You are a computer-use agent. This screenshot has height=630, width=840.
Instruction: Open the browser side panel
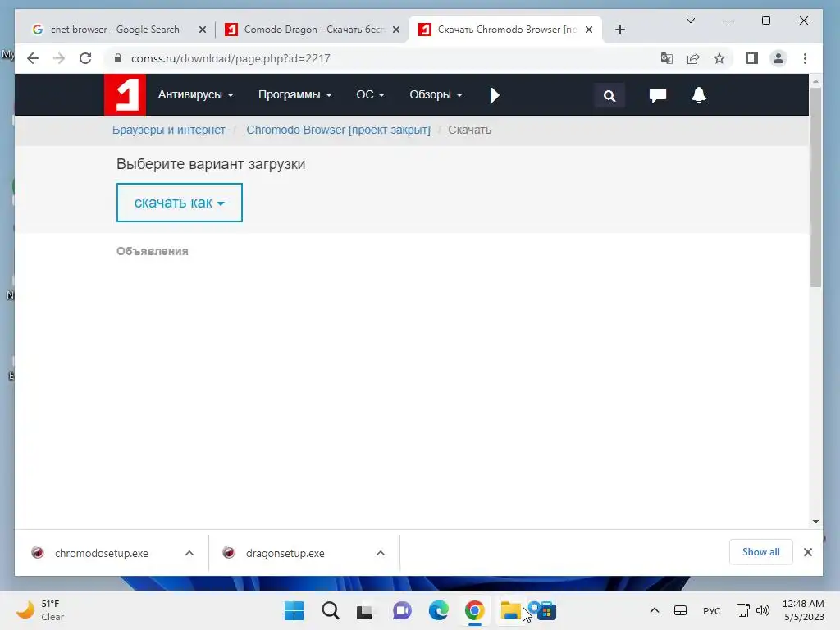point(752,58)
